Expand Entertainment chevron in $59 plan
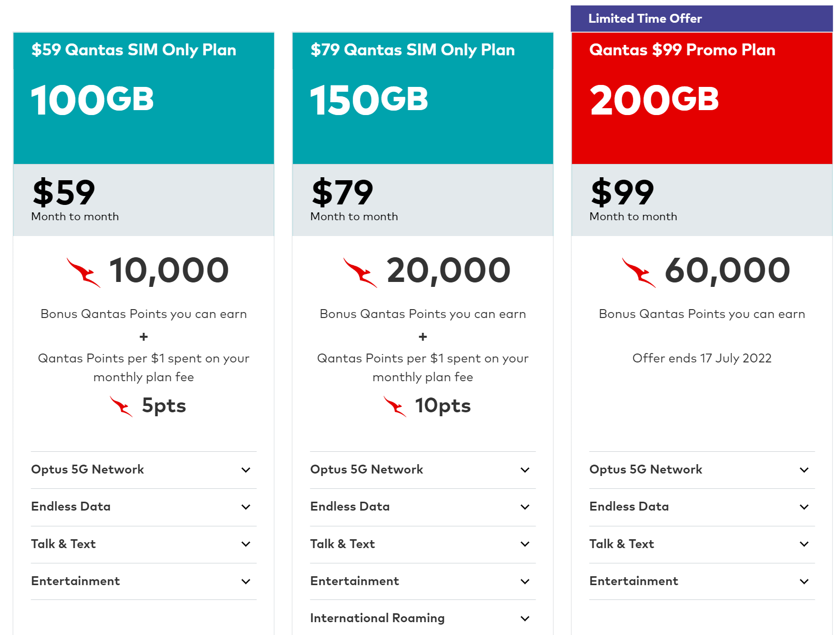The width and height of the screenshot is (840, 635). pos(246,582)
